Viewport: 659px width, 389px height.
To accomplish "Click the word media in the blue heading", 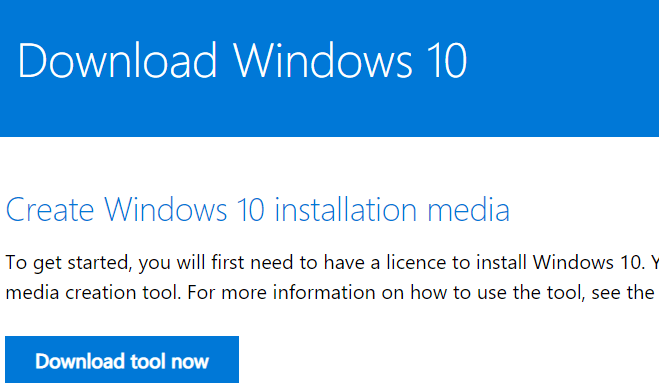I will pyautogui.click(x=468, y=209).
